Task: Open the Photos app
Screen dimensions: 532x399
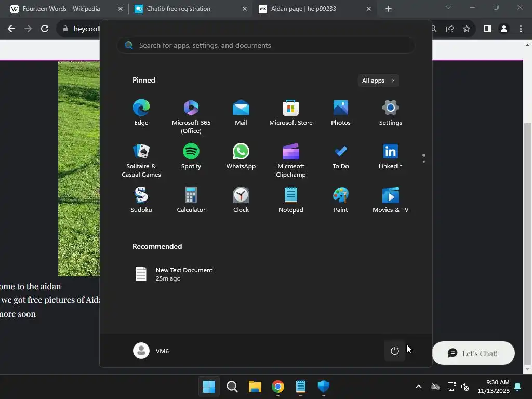Action: (341, 113)
